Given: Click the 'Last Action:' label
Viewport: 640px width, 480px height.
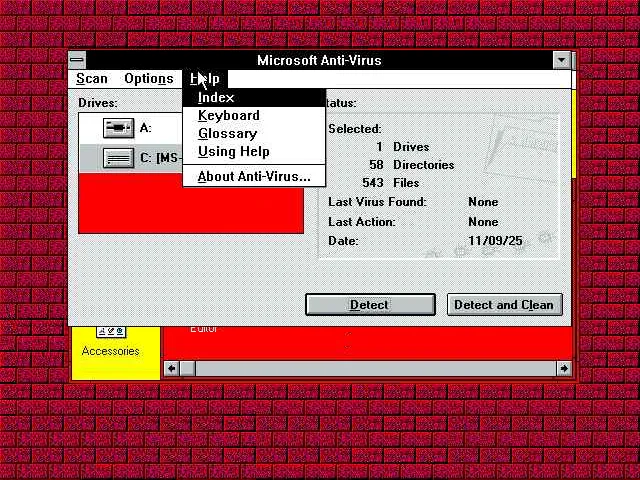Looking at the screenshot, I should coord(362,222).
